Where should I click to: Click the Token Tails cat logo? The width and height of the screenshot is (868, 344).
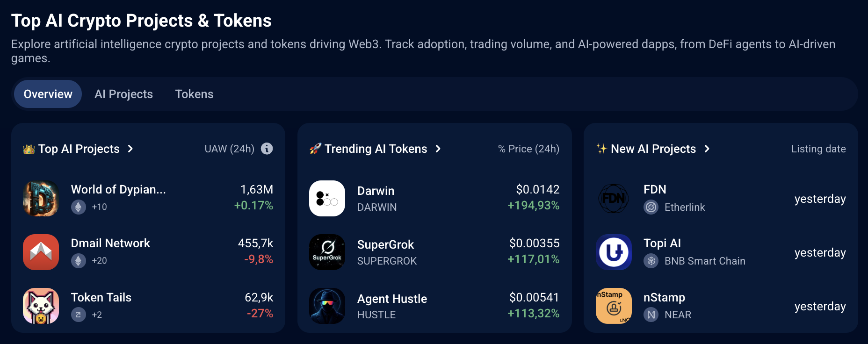tap(41, 306)
